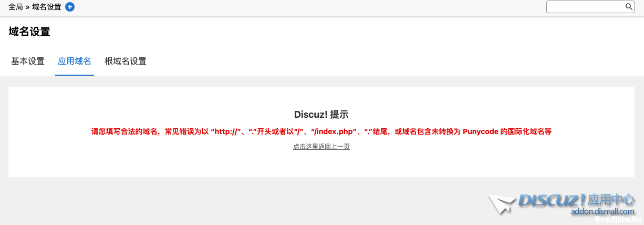
Task: Select the 全局 breadcrumb item
Action: [16, 7]
